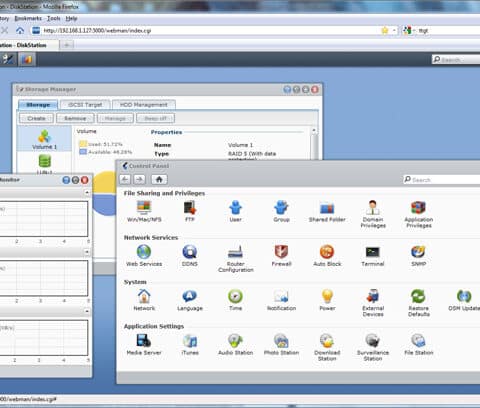Open the FTP settings icon
The width and height of the screenshot is (480, 408).
click(x=190, y=211)
